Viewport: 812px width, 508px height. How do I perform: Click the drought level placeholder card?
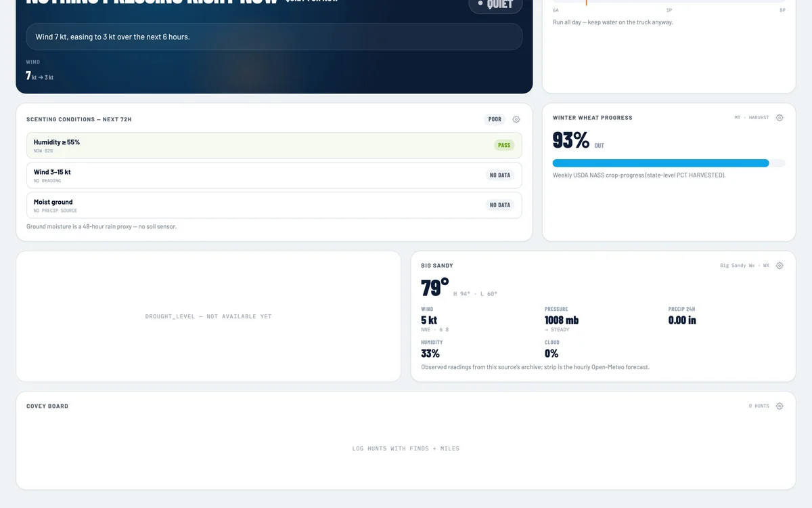(x=208, y=316)
